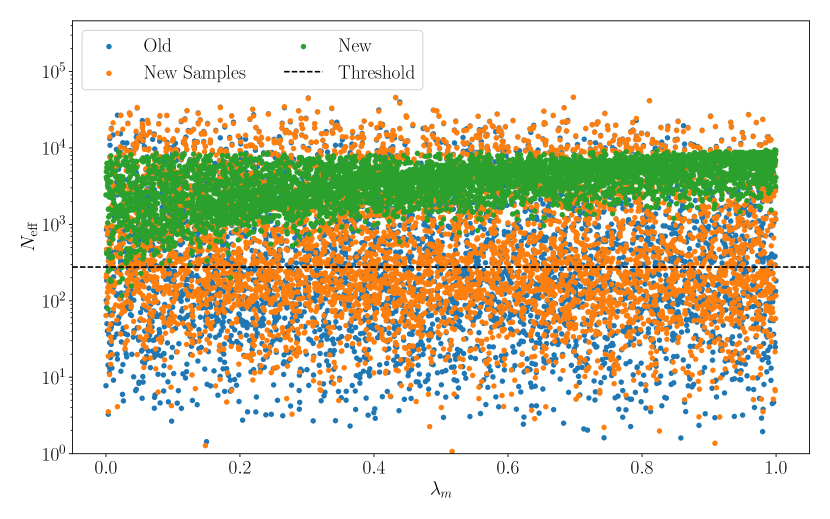The height and width of the screenshot is (519, 830).
Task: Click the y-axis tick label 10^1
Action: pos(54,377)
